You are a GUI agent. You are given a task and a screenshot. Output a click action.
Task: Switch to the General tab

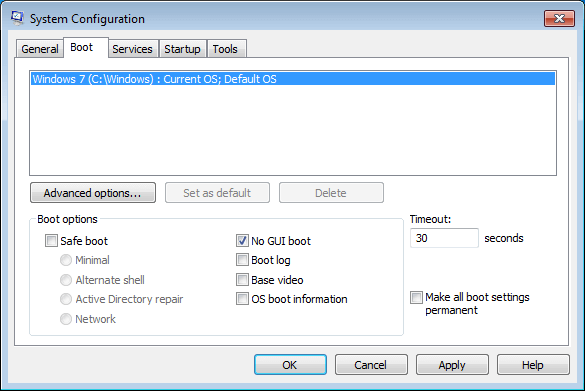click(40, 49)
